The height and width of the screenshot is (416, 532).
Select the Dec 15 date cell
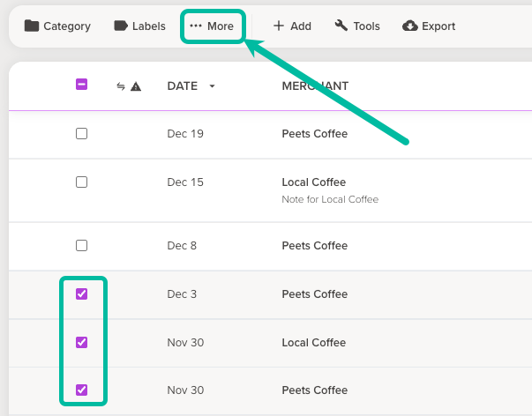(x=185, y=182)
